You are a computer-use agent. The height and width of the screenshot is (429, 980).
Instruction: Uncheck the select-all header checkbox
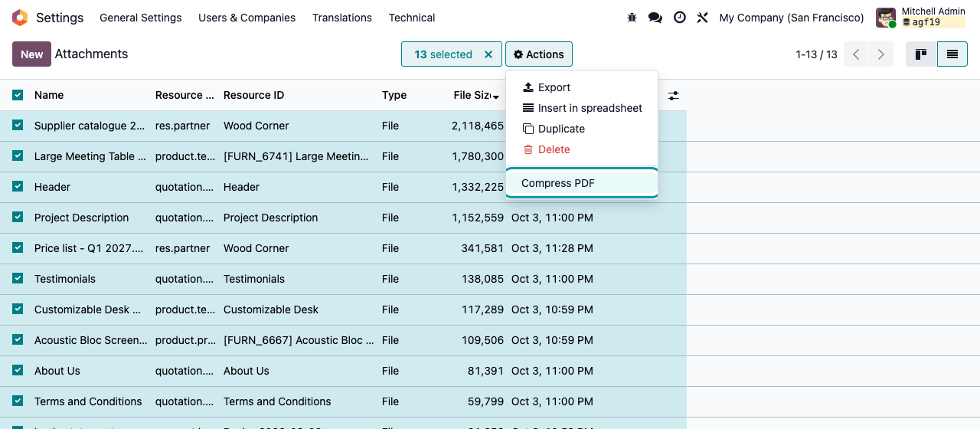click(18, 95)
